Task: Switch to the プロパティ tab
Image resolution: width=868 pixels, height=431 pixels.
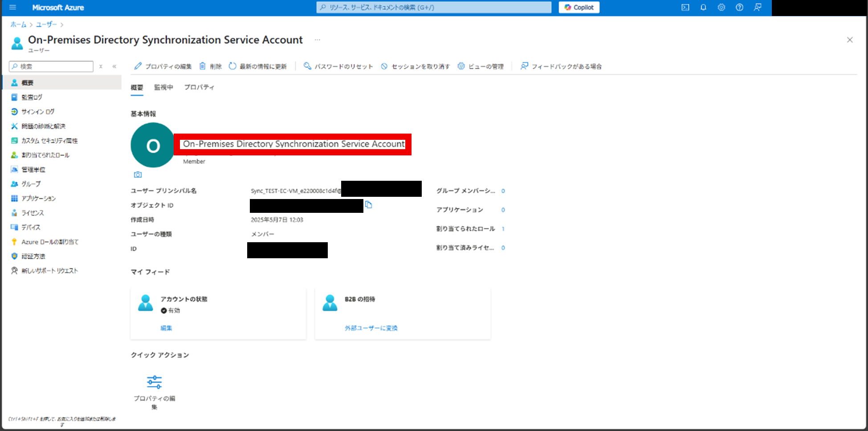Action: (199, 87)
